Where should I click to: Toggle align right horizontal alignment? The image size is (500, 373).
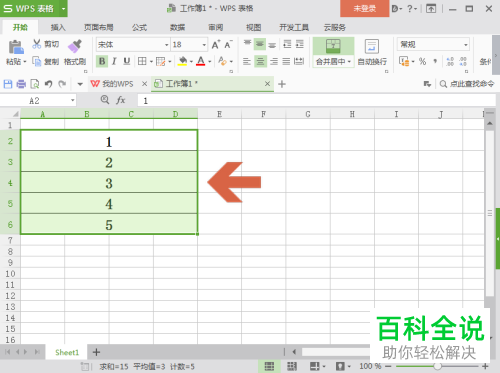point(274,61)
